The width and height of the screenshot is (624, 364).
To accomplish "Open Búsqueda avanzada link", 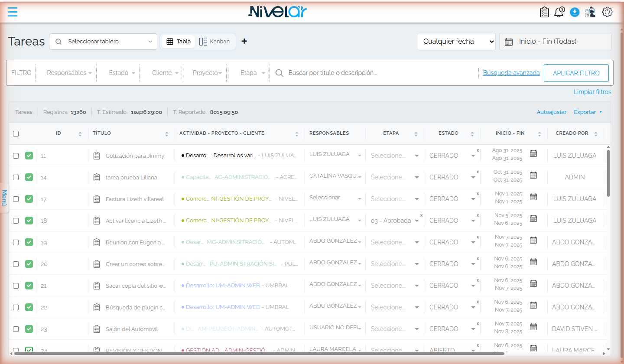I will pos(511,73).
